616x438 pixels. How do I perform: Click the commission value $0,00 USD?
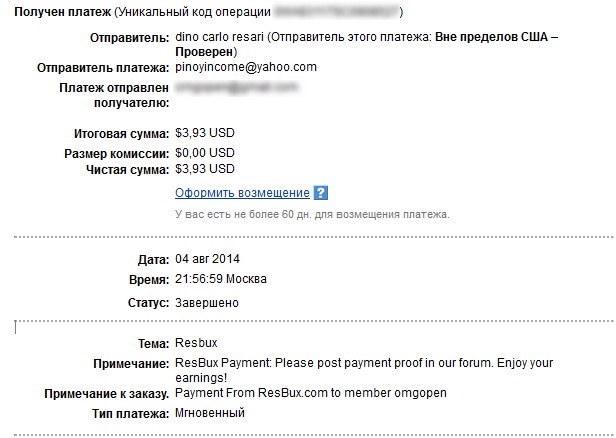(205, 153)
